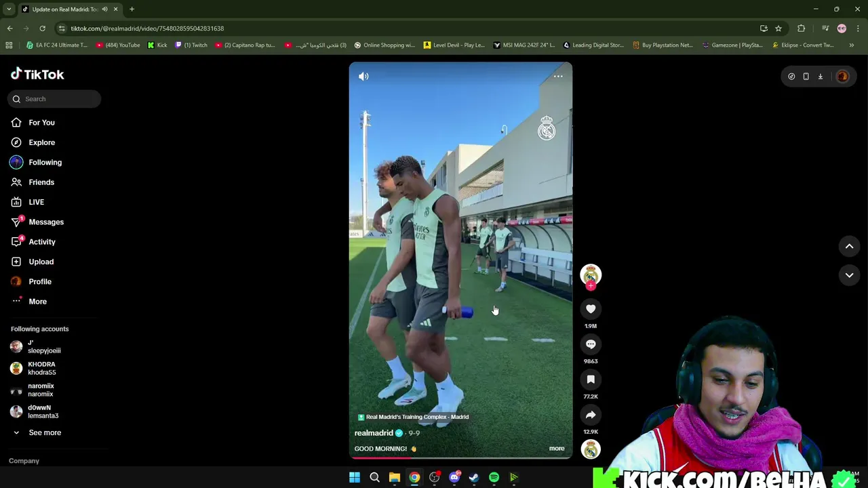This screenshot has width=868, height=488.
Task: Save video to favorites with bookmark icon
Action: point(591,380)
